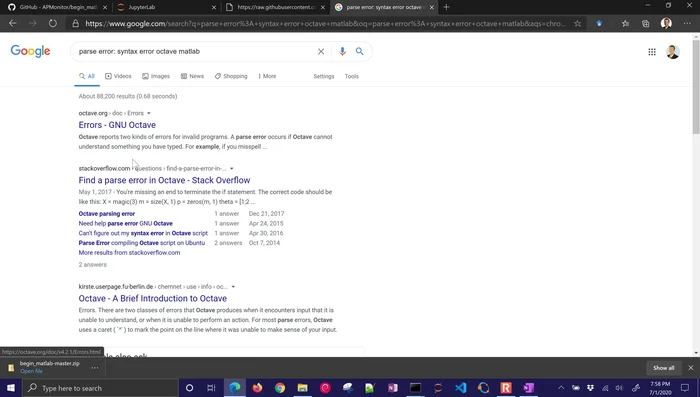Open a new browser tab
The height and width of the screenshot is (397, 700).
[446, 7]
